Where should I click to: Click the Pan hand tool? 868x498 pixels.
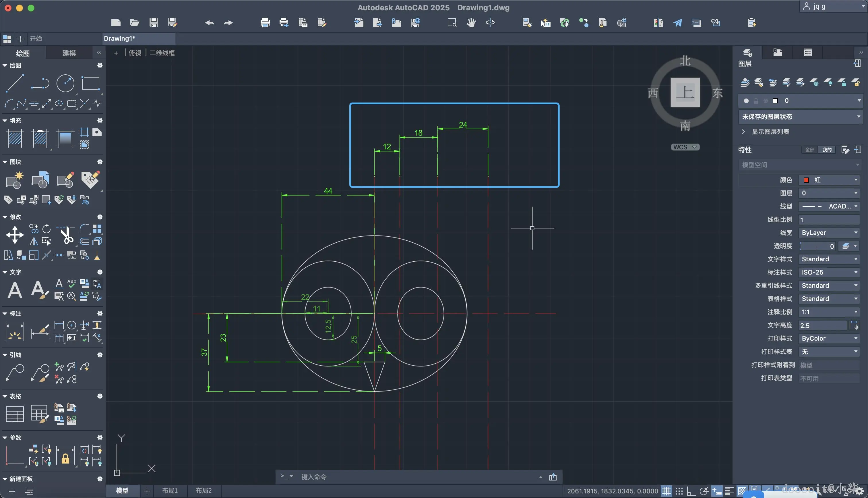tap(471, 23)
